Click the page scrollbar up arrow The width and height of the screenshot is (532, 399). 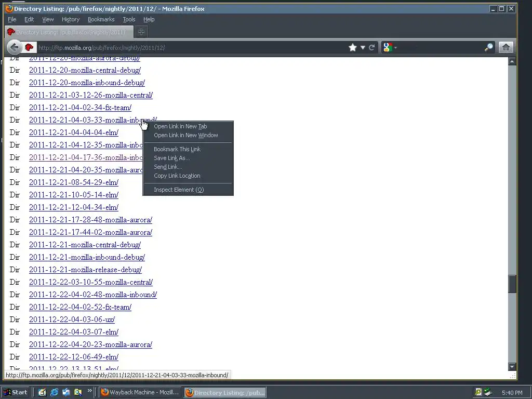coord(512,61)
